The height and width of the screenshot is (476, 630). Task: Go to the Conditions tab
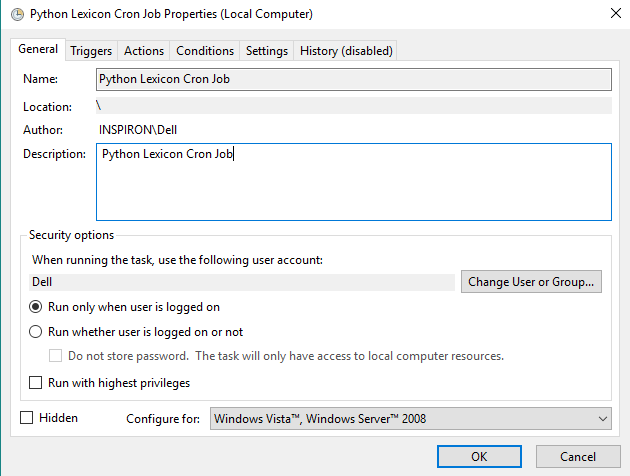tap(205, 51)
